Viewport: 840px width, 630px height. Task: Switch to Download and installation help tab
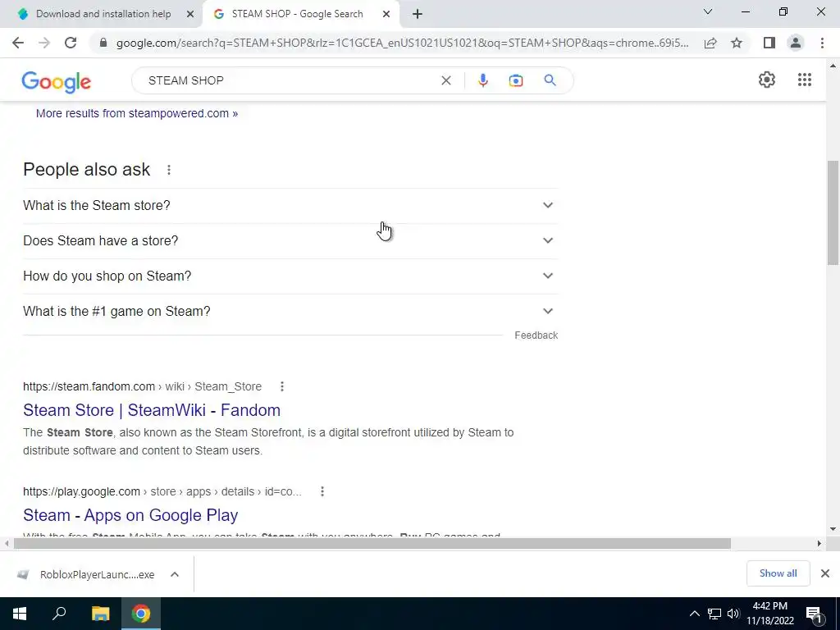point(103,14)
